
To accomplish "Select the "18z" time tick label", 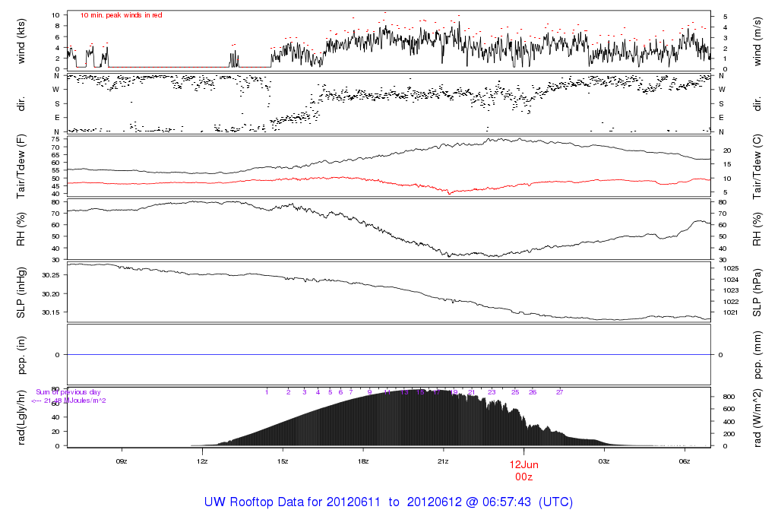I will point(362,461).
